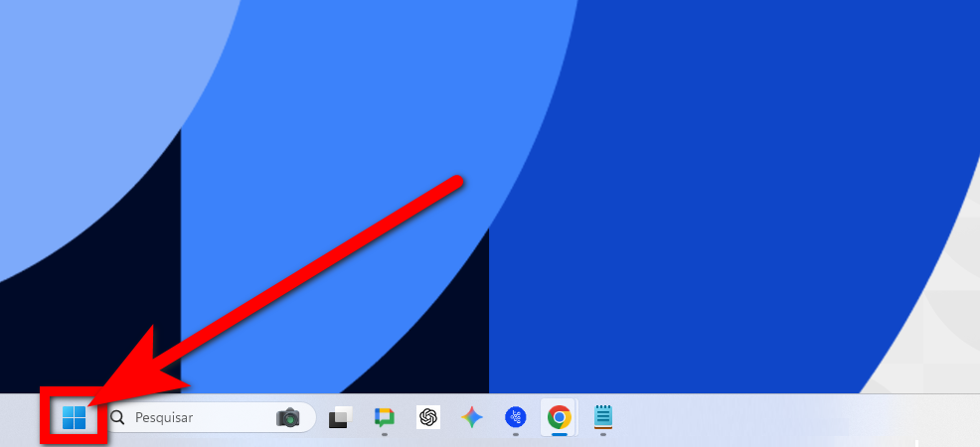Open the ChatGPT taskbar app
The width and height of the screenshot is (980, 447).
(428, 417)
